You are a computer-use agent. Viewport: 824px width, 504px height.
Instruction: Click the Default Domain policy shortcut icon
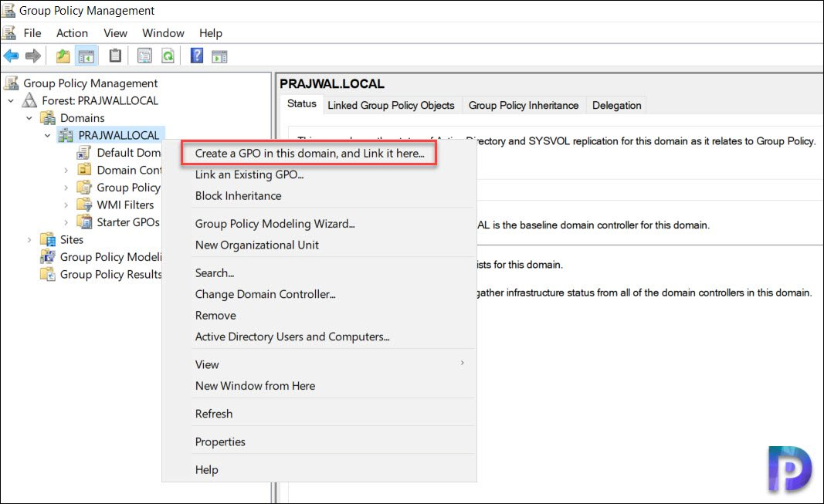click(84, 153)
